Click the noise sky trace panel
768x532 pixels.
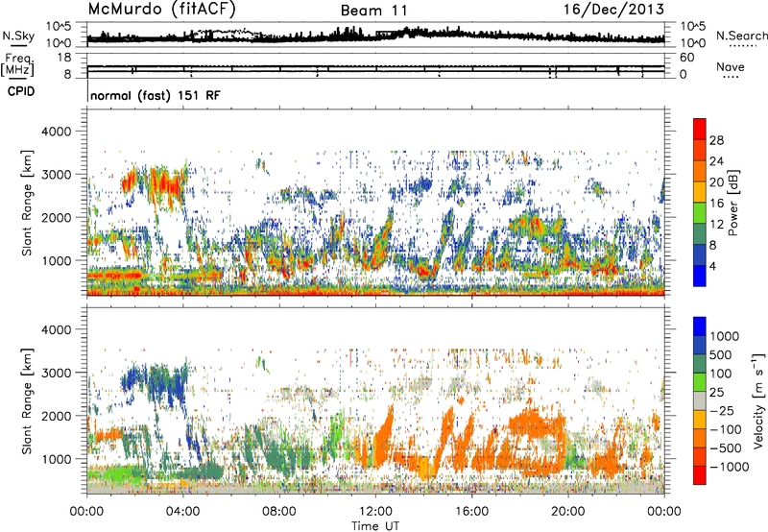[x=375, y=35]
